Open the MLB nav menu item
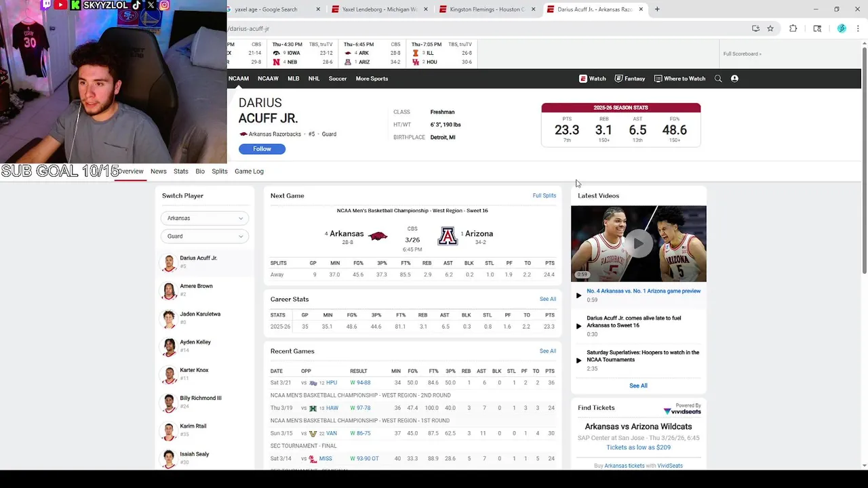868x488 pixels. (x=293, y=79)
